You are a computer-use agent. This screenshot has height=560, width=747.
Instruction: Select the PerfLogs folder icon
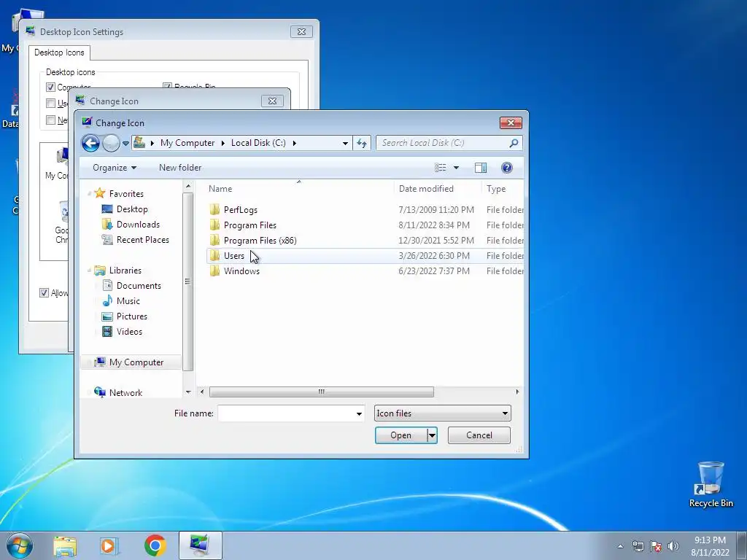coord(215,209)
